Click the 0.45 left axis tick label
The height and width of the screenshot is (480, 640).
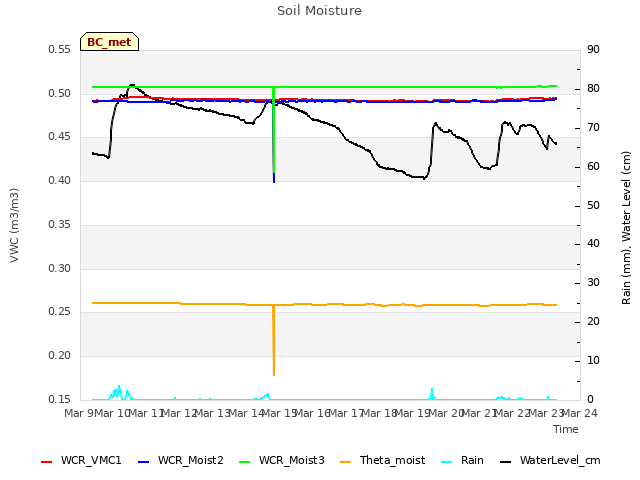tap(59, 137)
